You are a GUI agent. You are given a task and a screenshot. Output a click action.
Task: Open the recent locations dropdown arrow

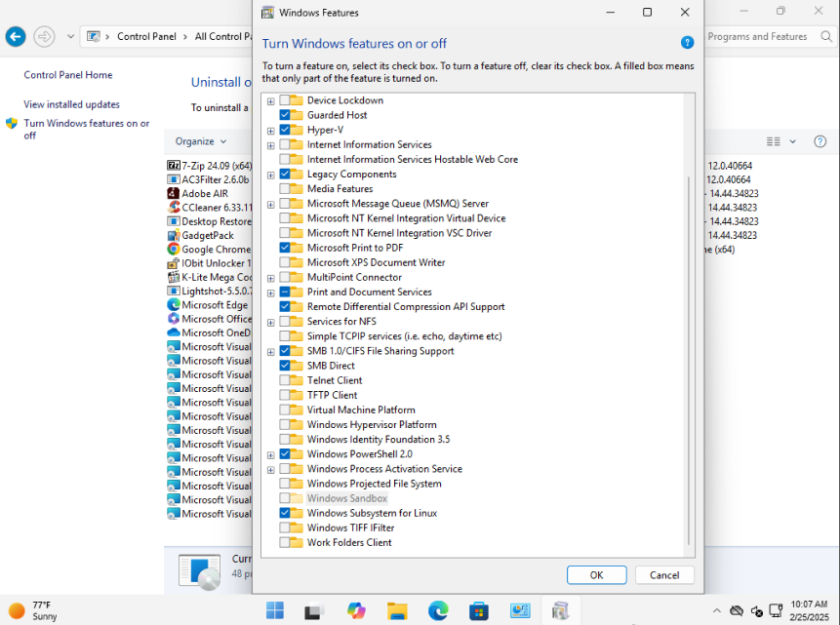tap(70, 36)
